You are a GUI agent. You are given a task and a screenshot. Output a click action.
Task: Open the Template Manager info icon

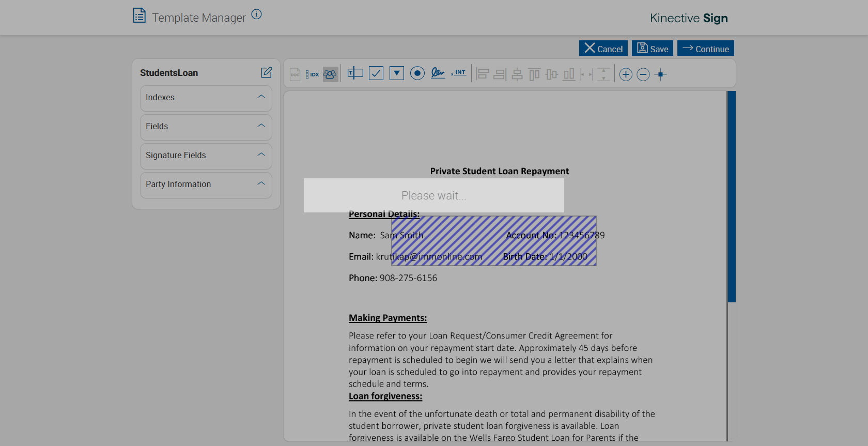(x=256, y=14)
